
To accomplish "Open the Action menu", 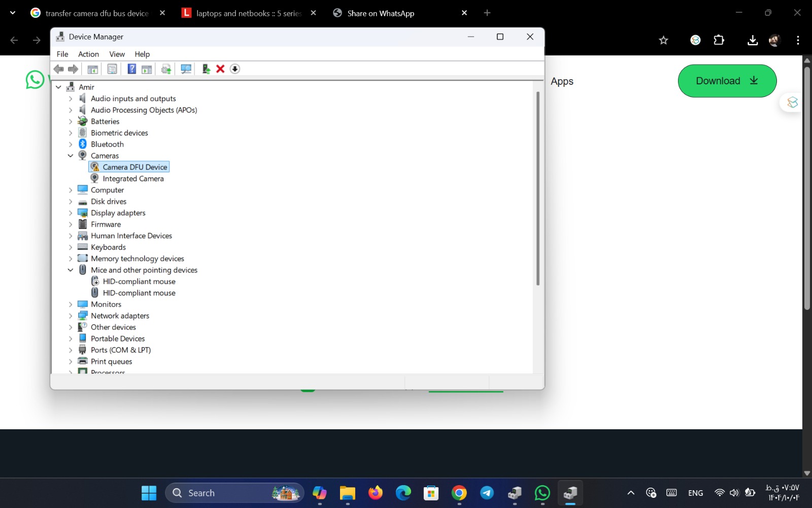I will 88,54.
